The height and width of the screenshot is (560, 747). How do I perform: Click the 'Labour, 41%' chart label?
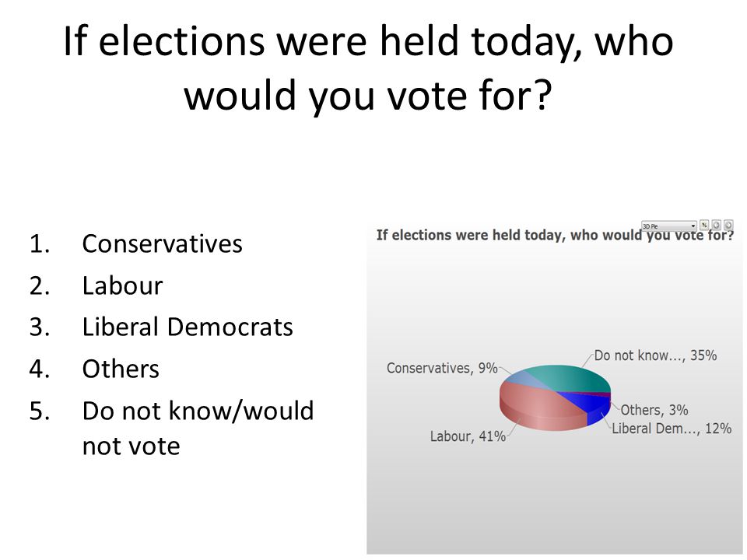pos(468,436)
